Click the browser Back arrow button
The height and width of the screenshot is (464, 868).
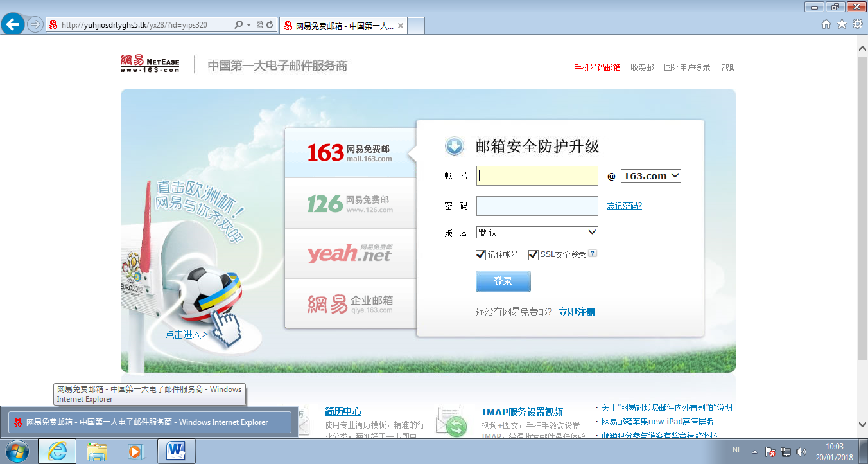(x=13, y=25)
